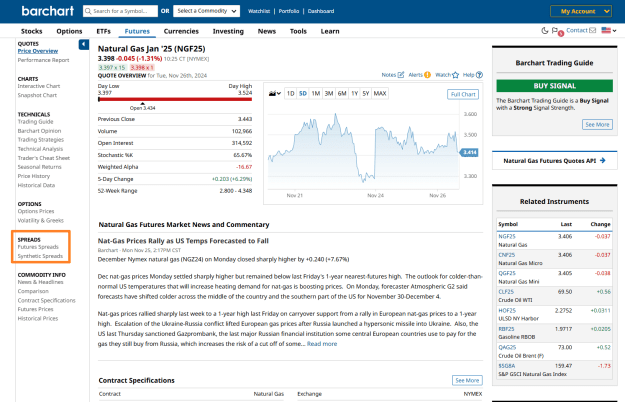Open the News menu

(x=267, y=31)
